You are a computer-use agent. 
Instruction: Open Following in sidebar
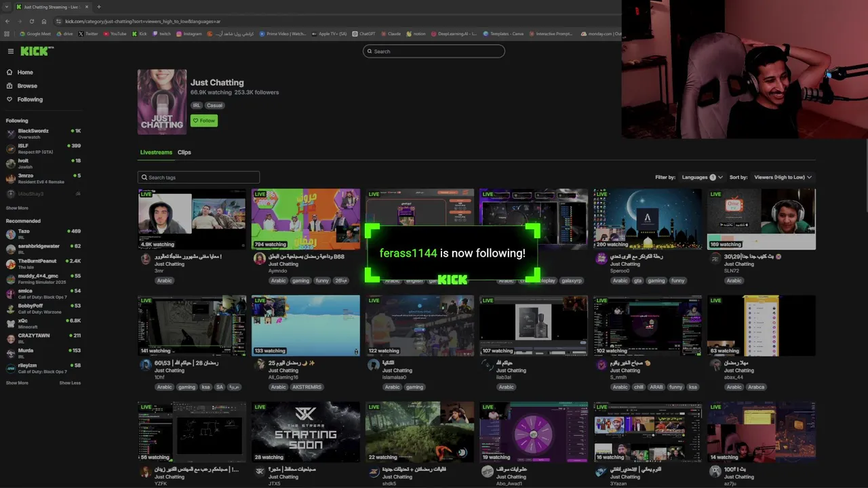(29, 99)
